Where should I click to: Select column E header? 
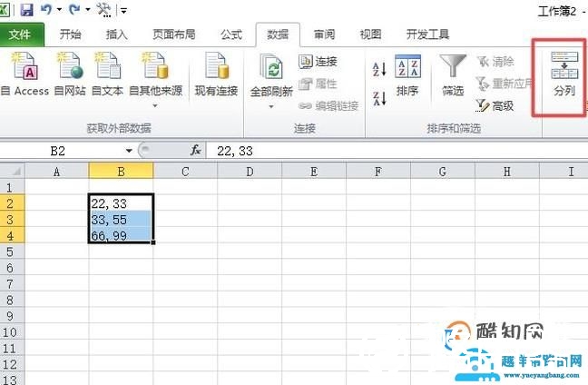[x=314, y=172]
